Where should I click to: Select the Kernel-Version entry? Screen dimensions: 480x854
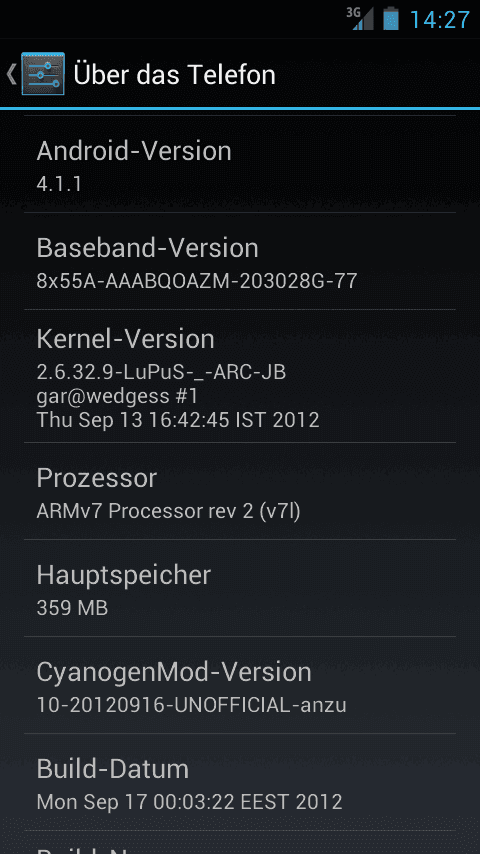(x=240, y=376)
